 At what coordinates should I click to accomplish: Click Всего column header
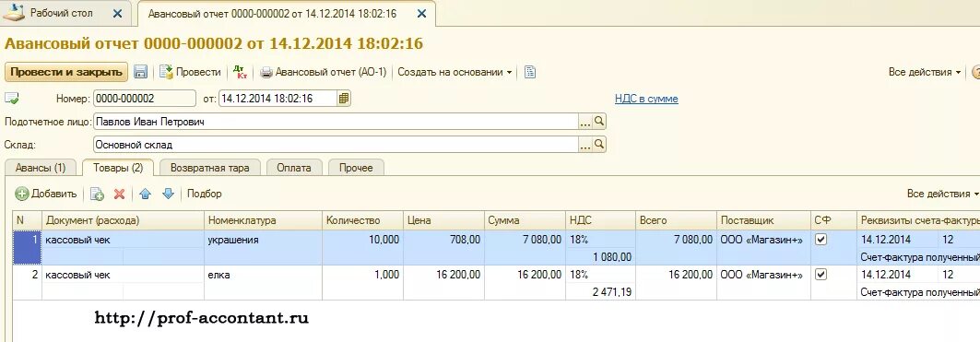[x=676, y=220]
